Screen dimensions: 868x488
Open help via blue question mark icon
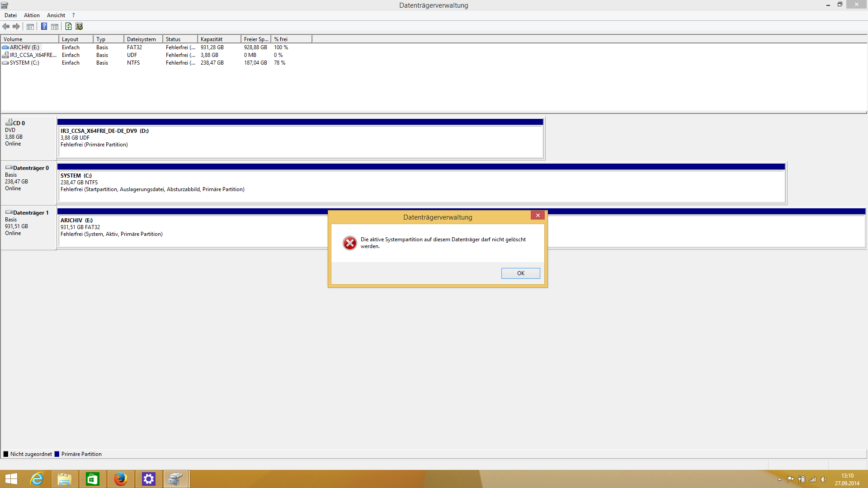pyautogui.click(x=44, y=26)
